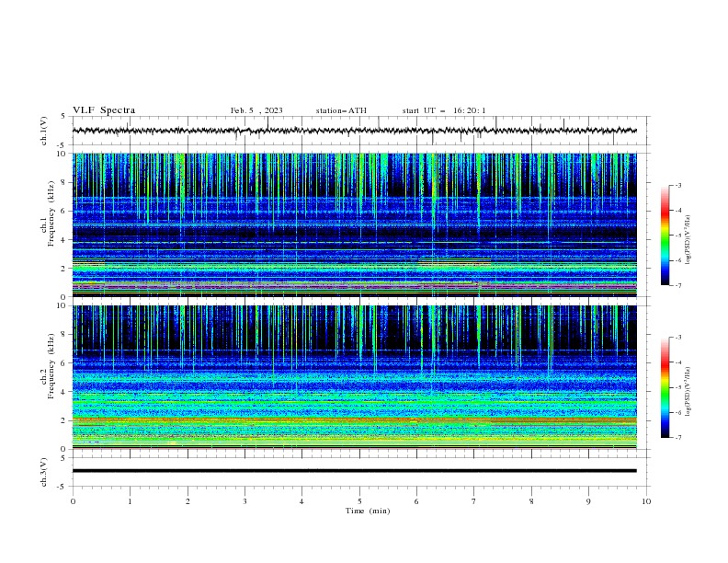Select the "Time (min)" axis title
728x563 pixels.
(x=368, y=511)
